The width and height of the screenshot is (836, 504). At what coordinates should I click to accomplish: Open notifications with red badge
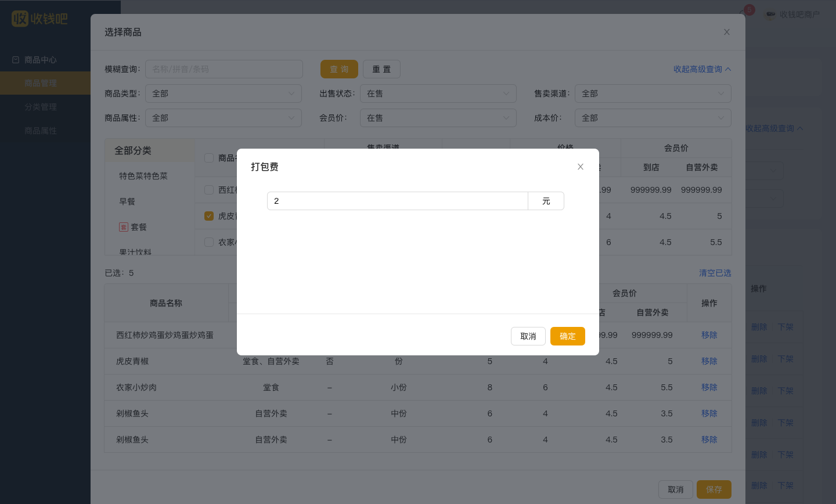pyautogui.click(x=747, y=12)
